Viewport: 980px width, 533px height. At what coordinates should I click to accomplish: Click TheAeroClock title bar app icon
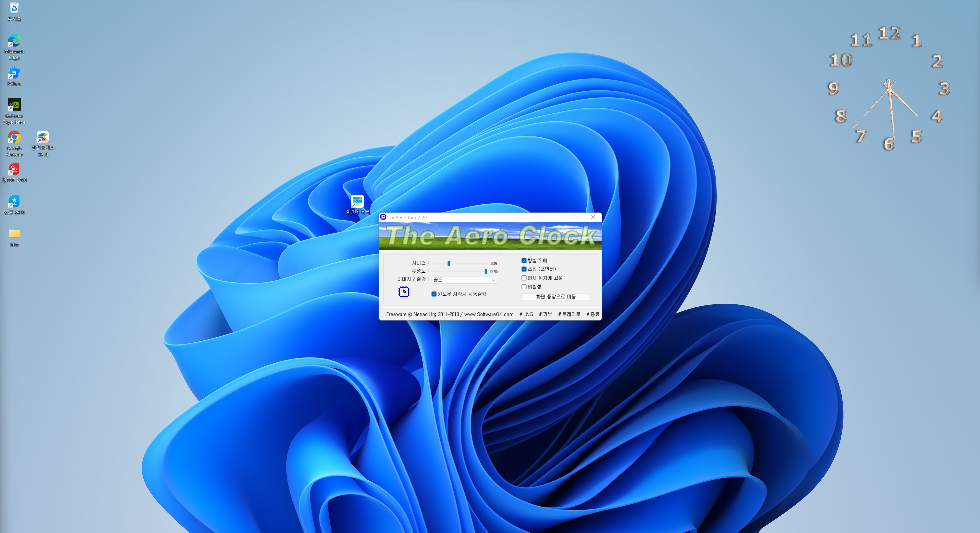(383, 217)
